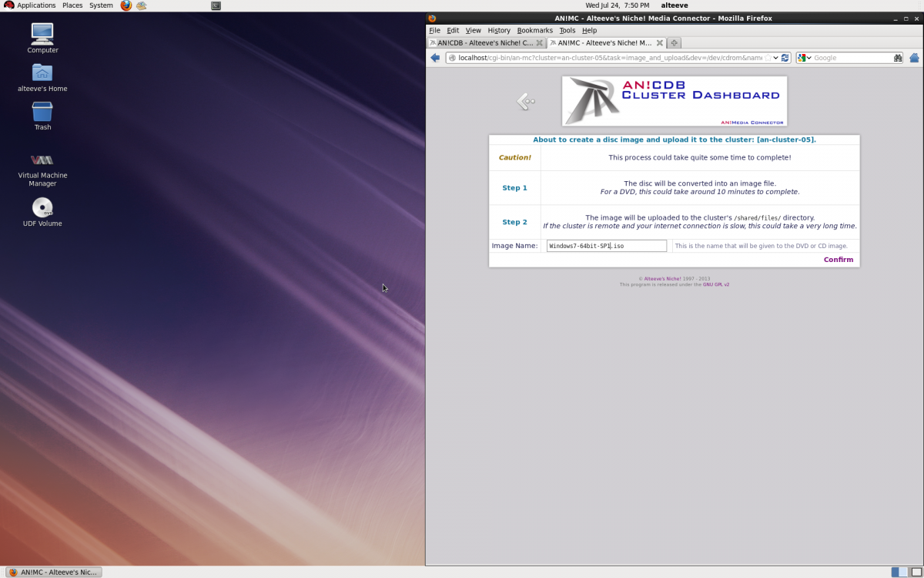The width and height of the screenshot is (924, 578).
Task: Click the browser back arrow button
Action: coord(435,58)
